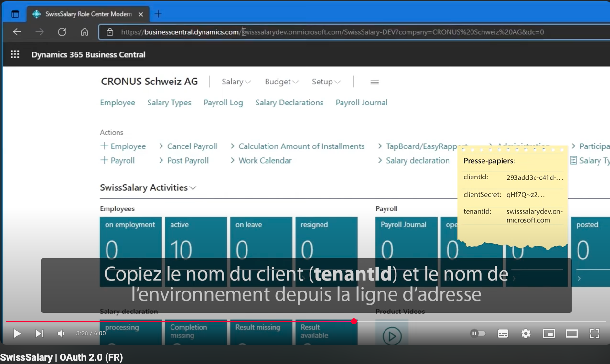Click the CRONUS Schweiz AG company name
This screenshot has height=364, width=610.
pos(149,82)
